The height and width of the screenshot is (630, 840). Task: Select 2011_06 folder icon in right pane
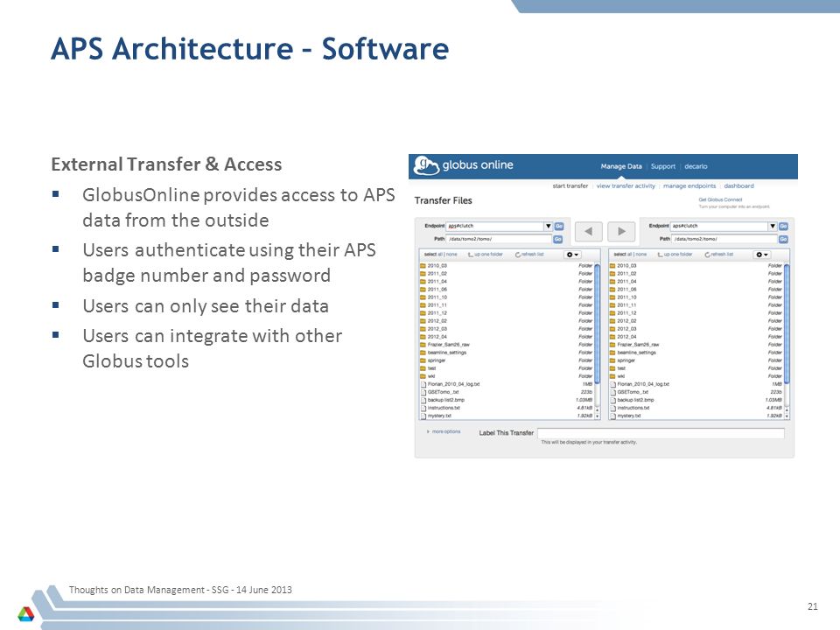pos(612,290)
